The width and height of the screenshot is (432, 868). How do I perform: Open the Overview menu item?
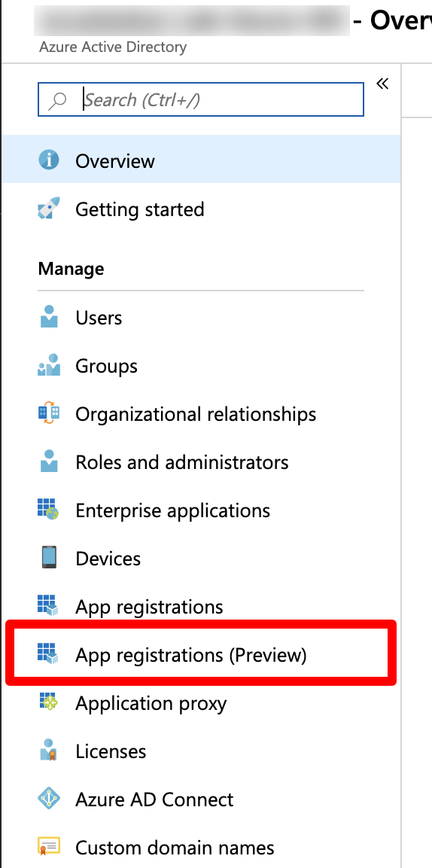pyautogui.click(x=202, y=160)
